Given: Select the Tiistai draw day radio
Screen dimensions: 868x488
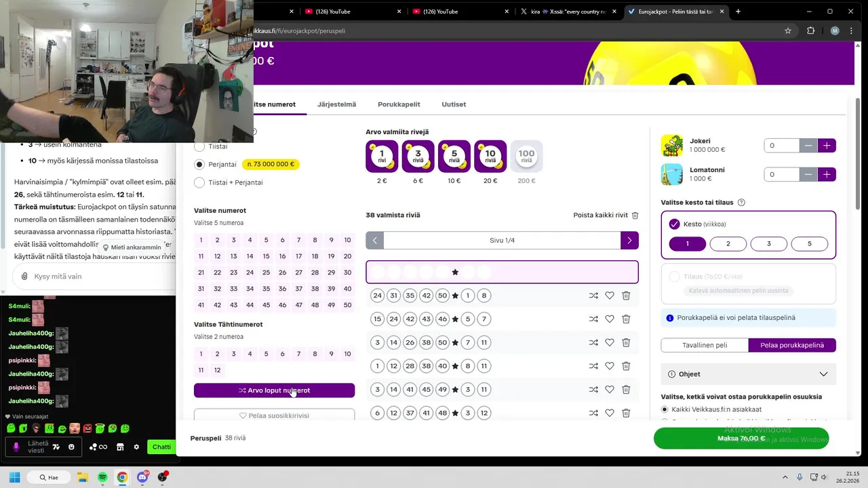Looking at the screenshot, I should click(199, 146).
